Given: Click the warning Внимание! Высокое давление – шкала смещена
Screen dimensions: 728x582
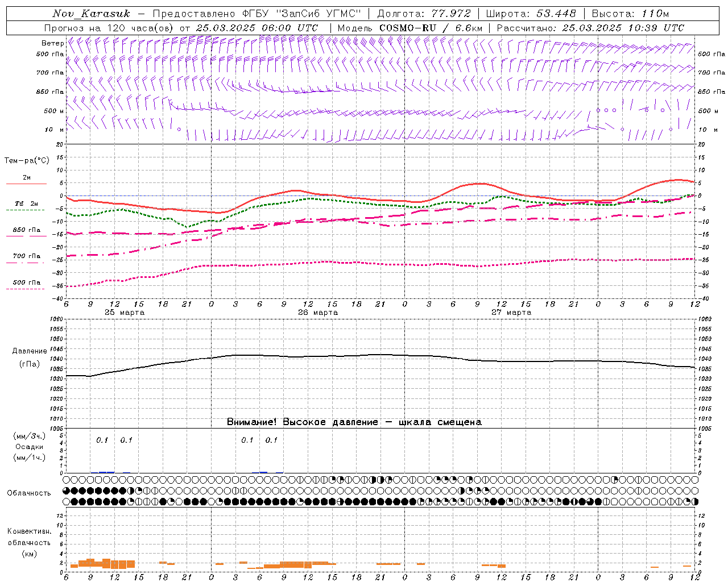Looking at the screenshot, I should click(354, 422).
